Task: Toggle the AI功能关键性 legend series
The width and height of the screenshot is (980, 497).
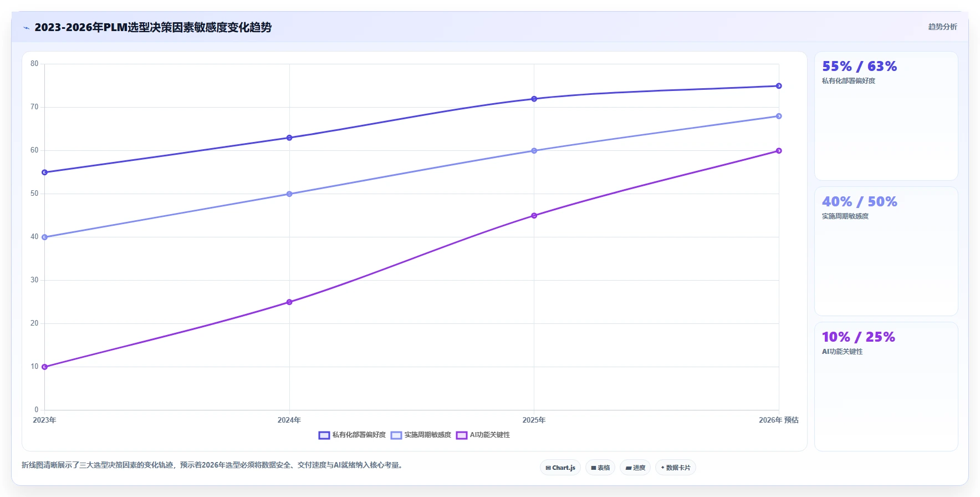Action: pyautogui.click(x=483, y=435)
